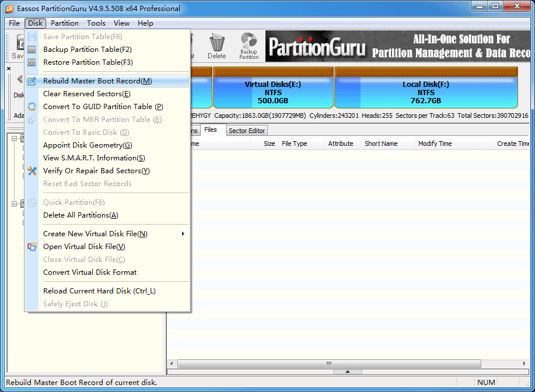Viewport: 535px width, 392px height.
Task: Select Delete All Partitions(A)
Action: (x=107, y=215)
